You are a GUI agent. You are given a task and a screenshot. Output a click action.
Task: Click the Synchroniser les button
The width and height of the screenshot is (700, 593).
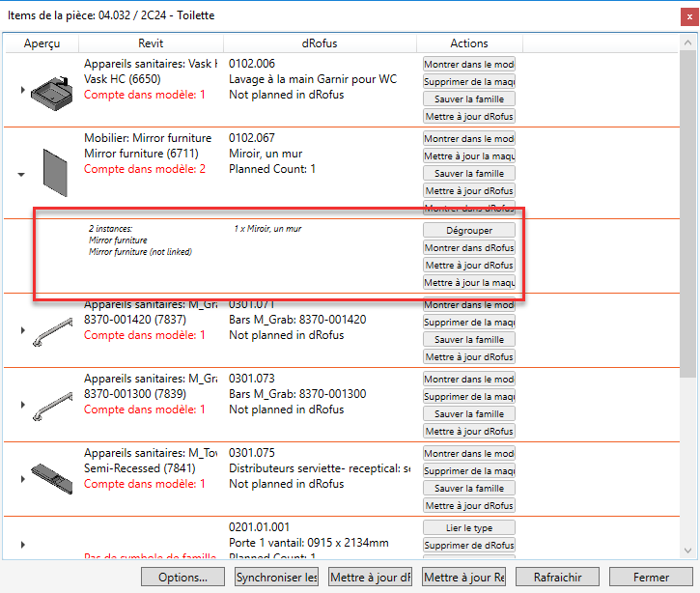pos(276,578)
